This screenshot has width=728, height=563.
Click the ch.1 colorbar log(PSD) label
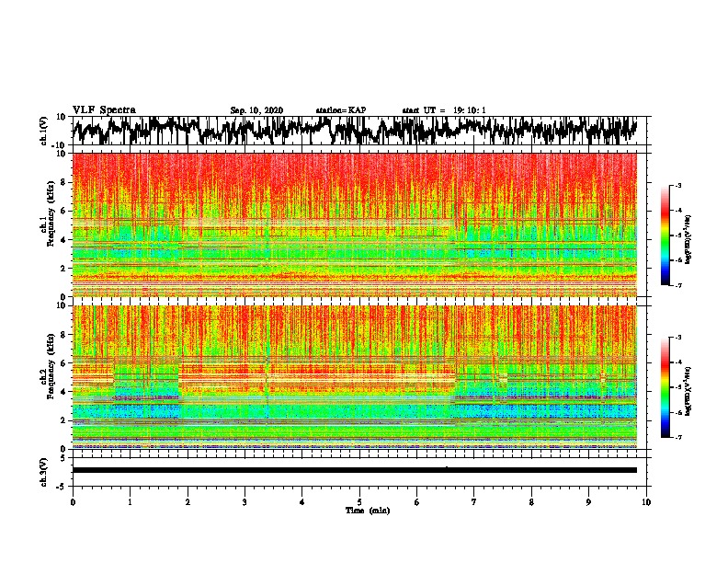click(x=688, y=240)
